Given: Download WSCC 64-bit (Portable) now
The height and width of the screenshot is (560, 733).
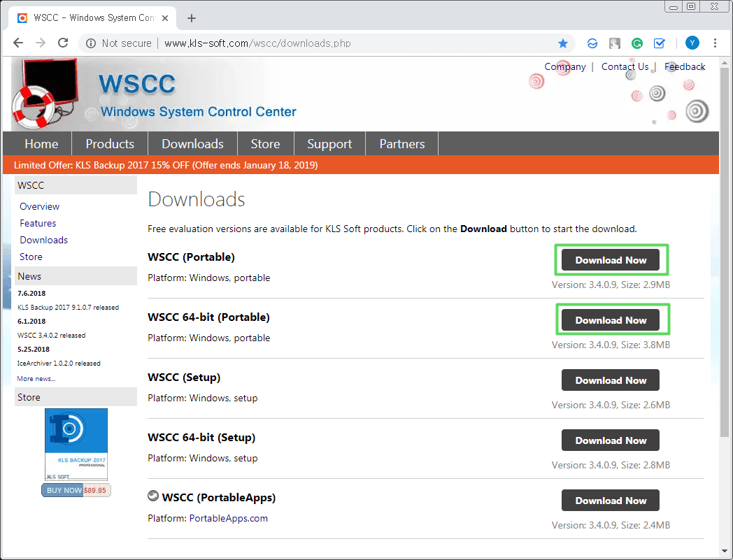Looking at the screenshot, I should click(610, 320).
